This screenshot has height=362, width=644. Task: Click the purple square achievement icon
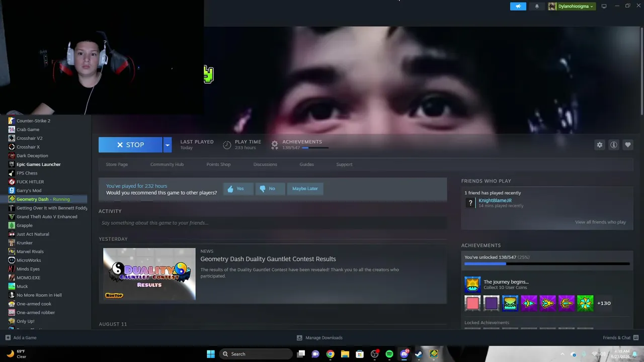click(x=491, y=303)
